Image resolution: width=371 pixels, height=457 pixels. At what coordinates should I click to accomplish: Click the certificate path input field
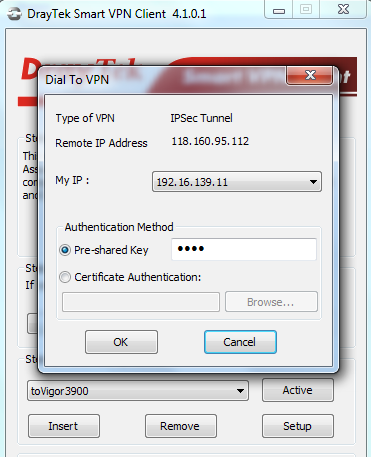(x=141, y=302)
